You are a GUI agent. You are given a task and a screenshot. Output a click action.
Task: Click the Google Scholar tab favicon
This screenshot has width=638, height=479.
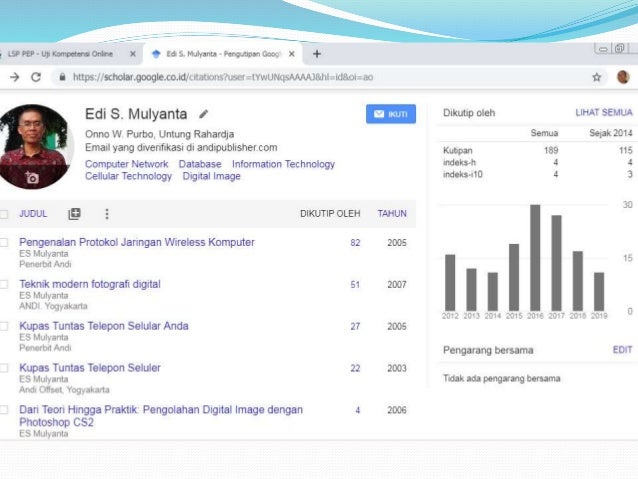tap(156, 54)
